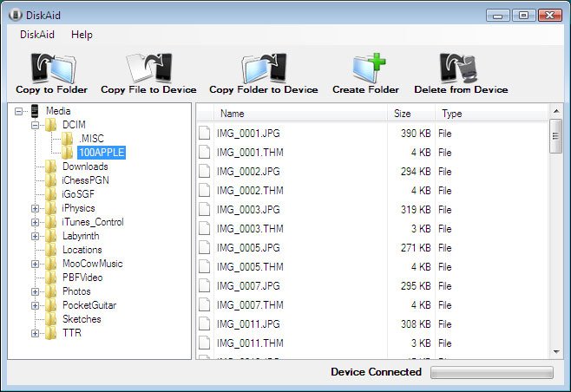The height and width of the screenshot is (392, 571).
Task: Open the DiskAid menu
Action: coord(37,35)
